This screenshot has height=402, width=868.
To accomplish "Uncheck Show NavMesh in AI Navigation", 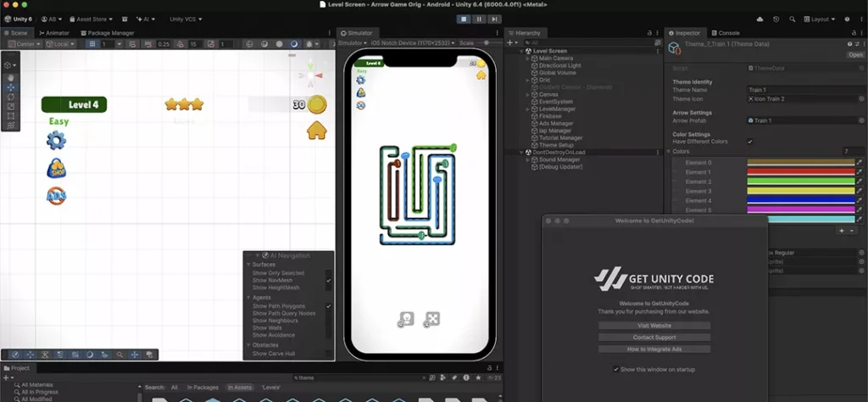I will [x=328, y=281].
